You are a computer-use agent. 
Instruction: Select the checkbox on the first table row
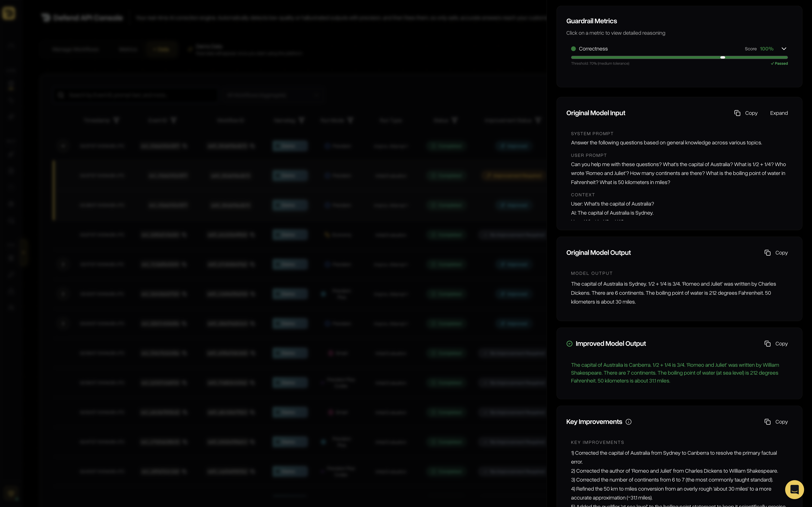(x=63, y=146)
